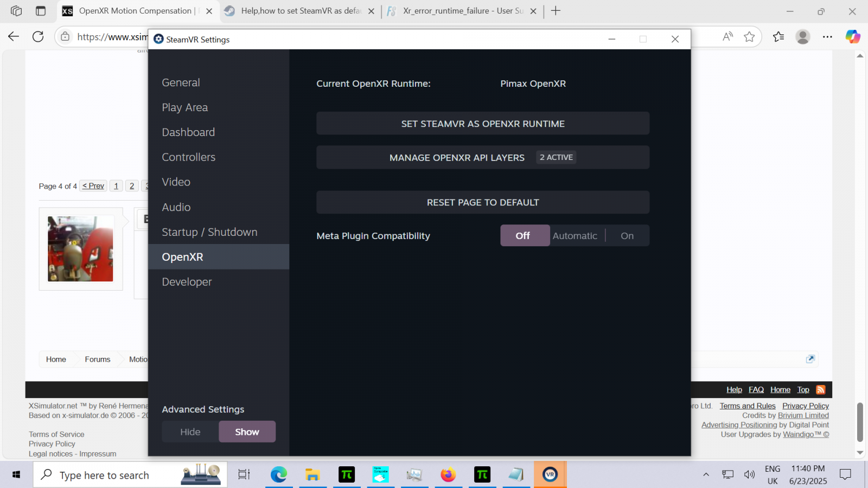
Task: Click the read aloud icon
Action: tap(727, 36)
